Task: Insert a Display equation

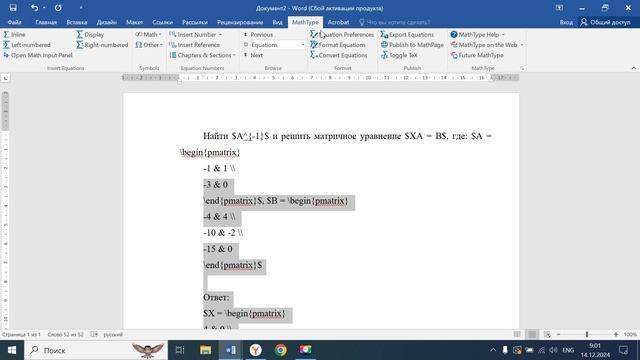Action: 90,35
